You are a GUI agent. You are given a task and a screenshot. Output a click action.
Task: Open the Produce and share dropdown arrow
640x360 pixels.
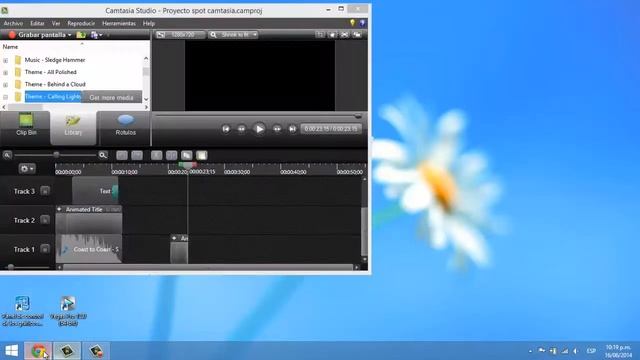(101, 35)
